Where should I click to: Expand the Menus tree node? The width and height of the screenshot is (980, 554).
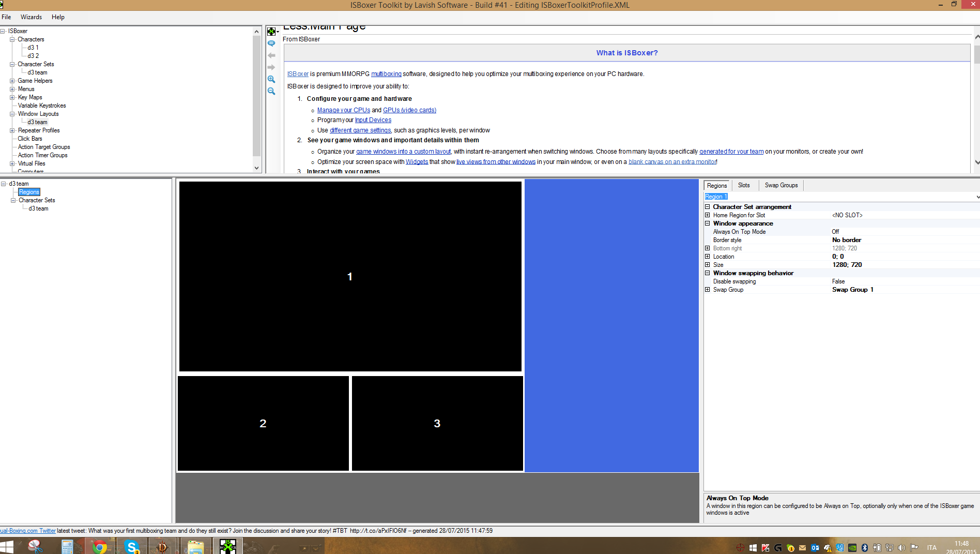(x=12, y=89)
